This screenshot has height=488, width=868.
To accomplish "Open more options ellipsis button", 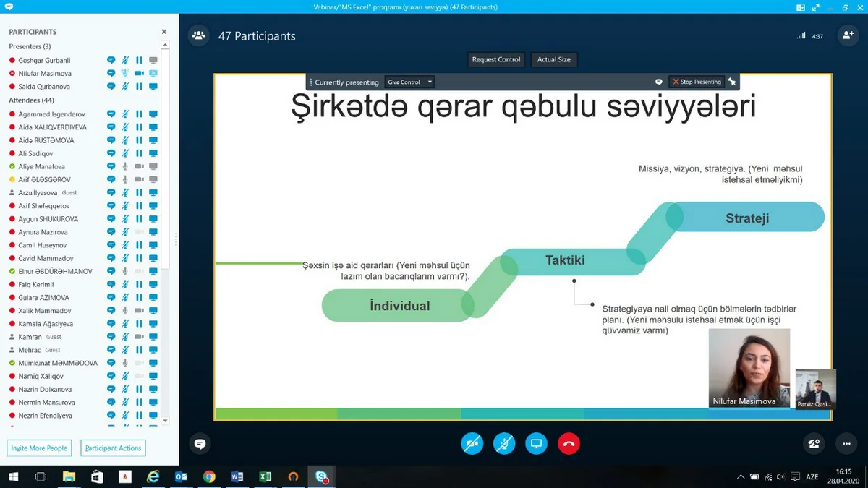I will click(x=846, y=444).
